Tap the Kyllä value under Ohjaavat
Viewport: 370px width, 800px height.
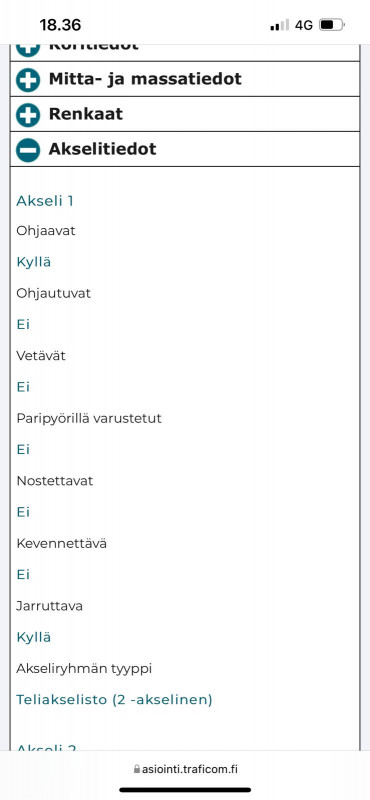click(x=34, y=262)
